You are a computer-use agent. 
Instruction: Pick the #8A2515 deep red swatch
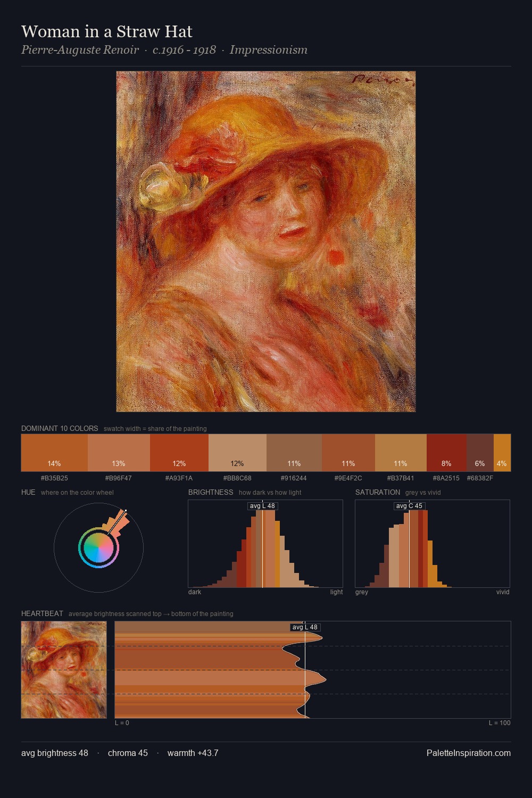pyautogui.click(x=446, y=453)
